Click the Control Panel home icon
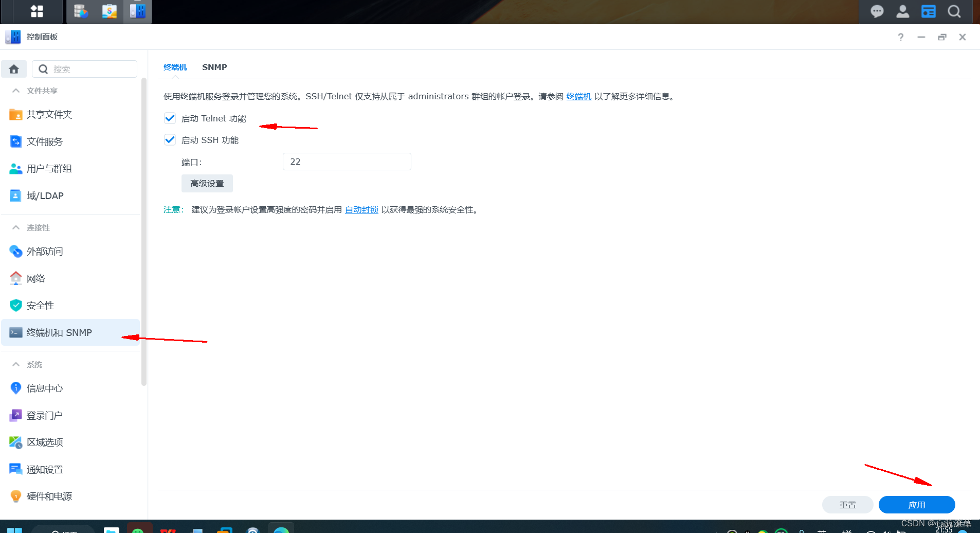Viewport: 980px width, 533px height. [x=14, y=68]
